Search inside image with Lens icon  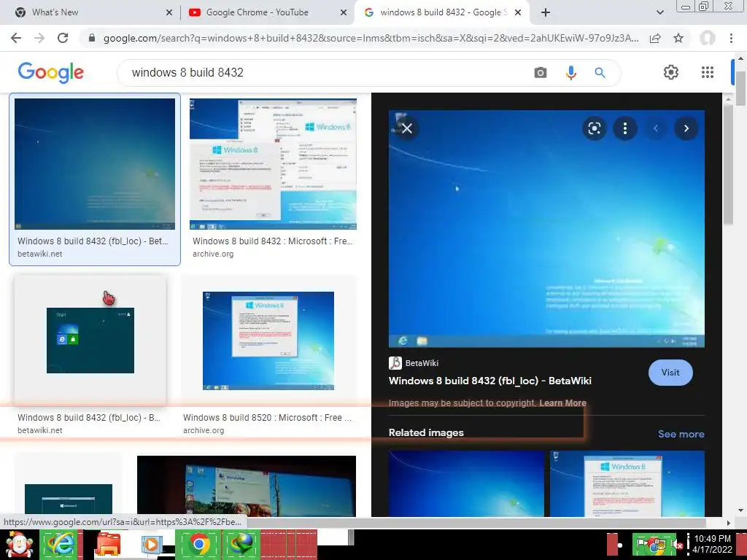coord(594,128)
